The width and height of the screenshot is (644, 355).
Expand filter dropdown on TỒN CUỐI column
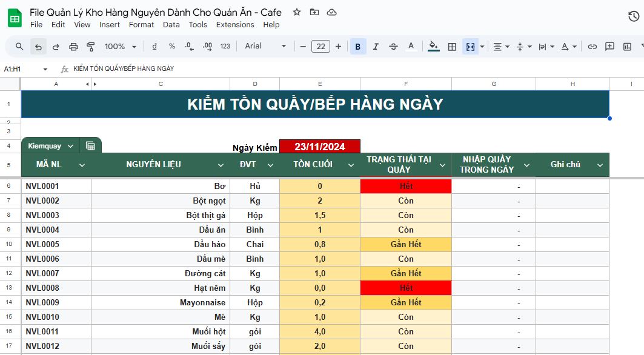(x=350, y=165)
